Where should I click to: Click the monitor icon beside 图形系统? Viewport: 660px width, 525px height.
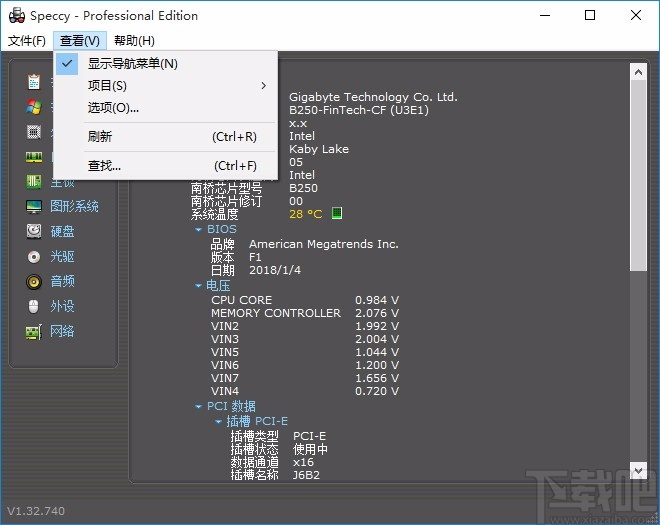tap(34, 207)
